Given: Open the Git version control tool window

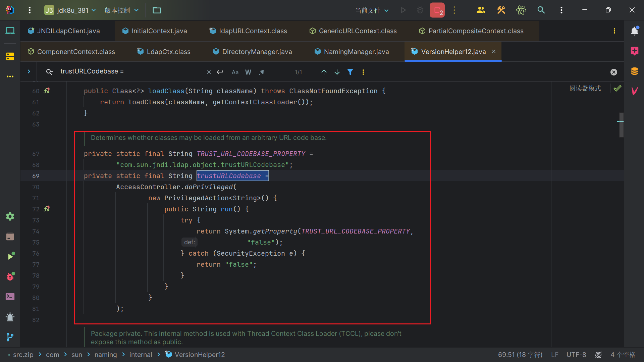Looking at the screenshot, I should pyautogui.click(x=10, y=337).
